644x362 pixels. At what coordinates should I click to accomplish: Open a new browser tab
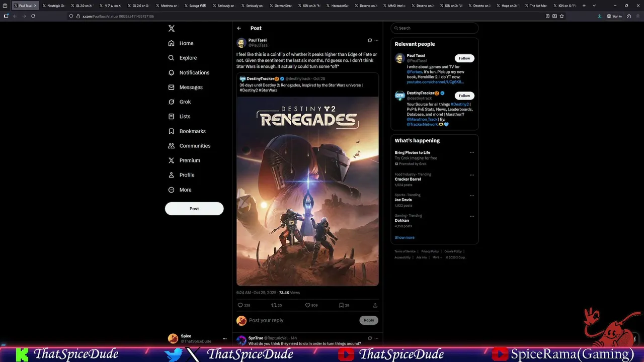pos(584,6)
